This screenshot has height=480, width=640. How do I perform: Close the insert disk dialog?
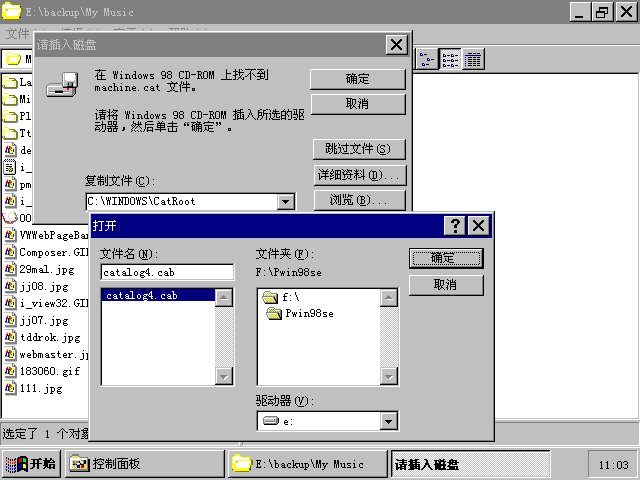tap(396, 44)
